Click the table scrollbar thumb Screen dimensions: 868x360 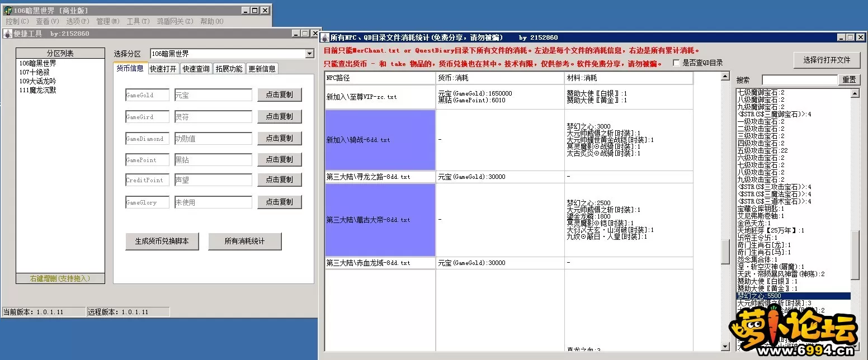tap(725, 251)
